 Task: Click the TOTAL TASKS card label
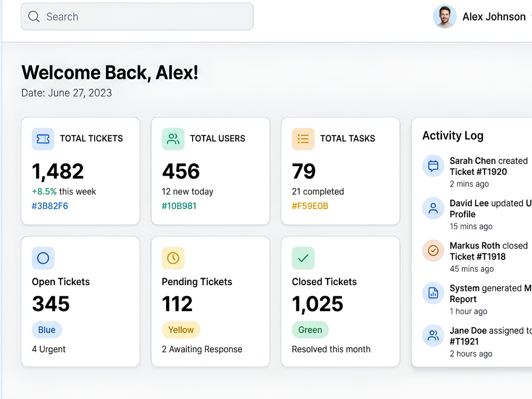(348, 138)
